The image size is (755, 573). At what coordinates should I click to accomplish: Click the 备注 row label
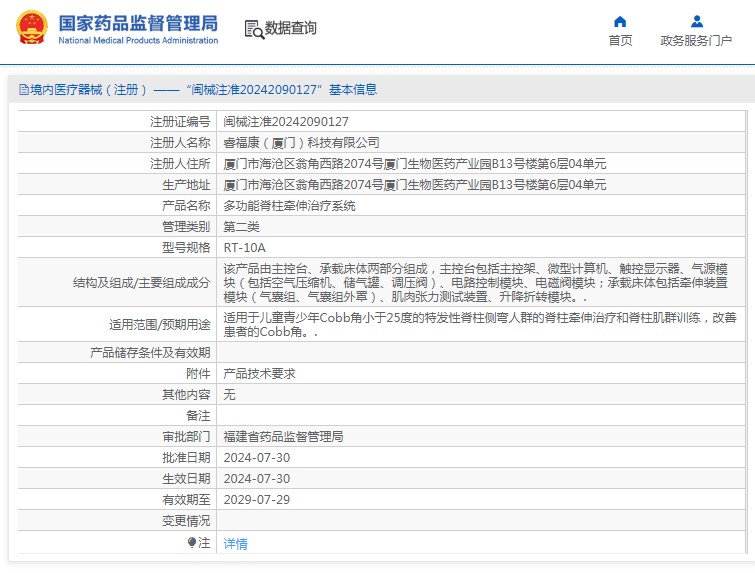(x=198, y=416)
